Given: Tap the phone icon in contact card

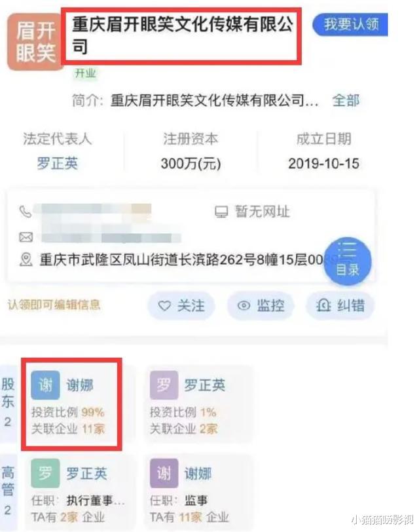Looking at the screenshot, I should (x=26, y=212).
